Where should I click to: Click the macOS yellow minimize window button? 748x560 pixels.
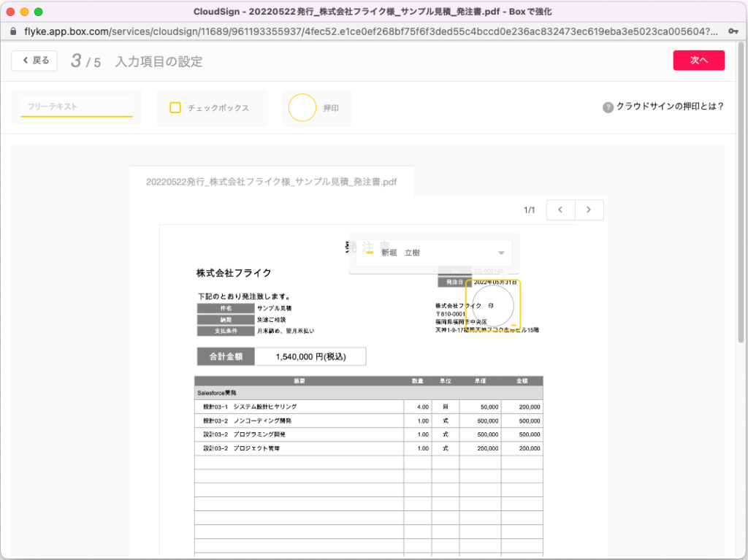24,12
